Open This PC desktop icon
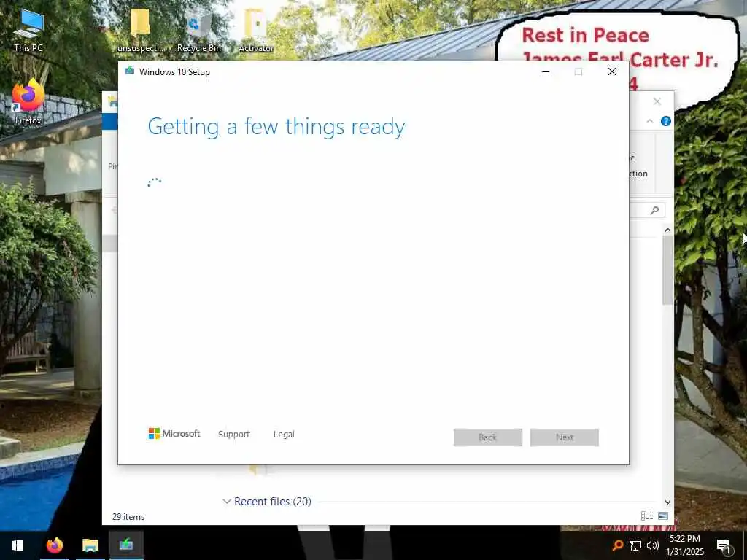 [28, 29]
